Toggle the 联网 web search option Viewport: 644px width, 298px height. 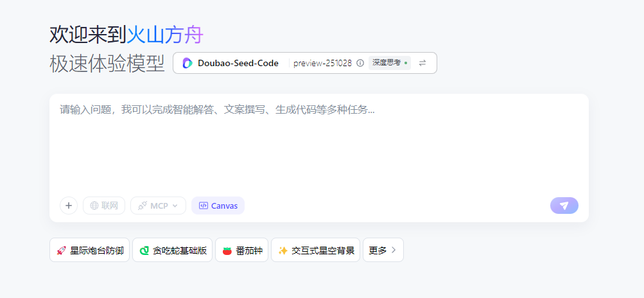tap(104, 206)
